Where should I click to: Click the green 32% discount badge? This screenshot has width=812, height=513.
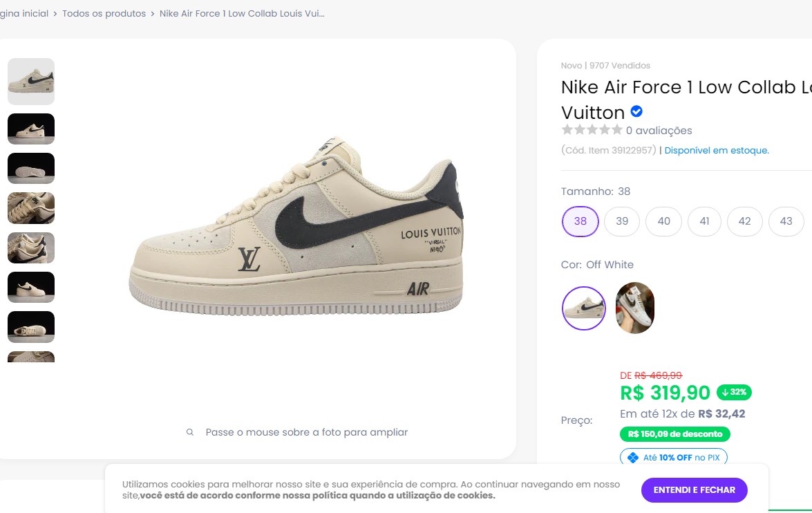pyautogui.click(x=734, y=392)
